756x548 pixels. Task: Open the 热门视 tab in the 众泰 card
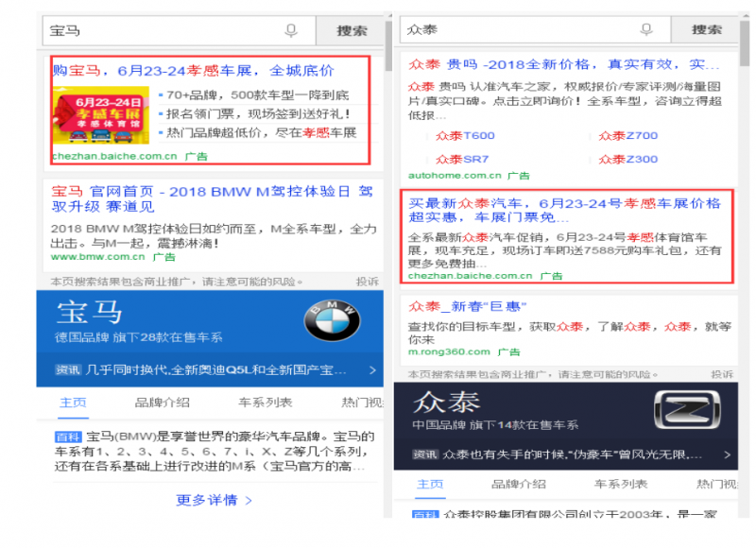pyautogui.click(x=717, y=484)
